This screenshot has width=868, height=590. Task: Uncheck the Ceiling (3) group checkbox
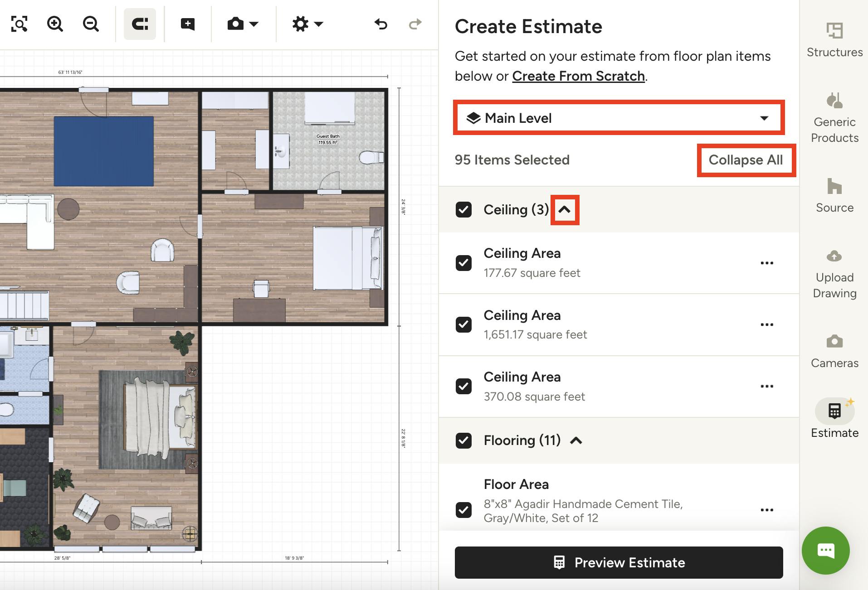(x=463, y=210)
